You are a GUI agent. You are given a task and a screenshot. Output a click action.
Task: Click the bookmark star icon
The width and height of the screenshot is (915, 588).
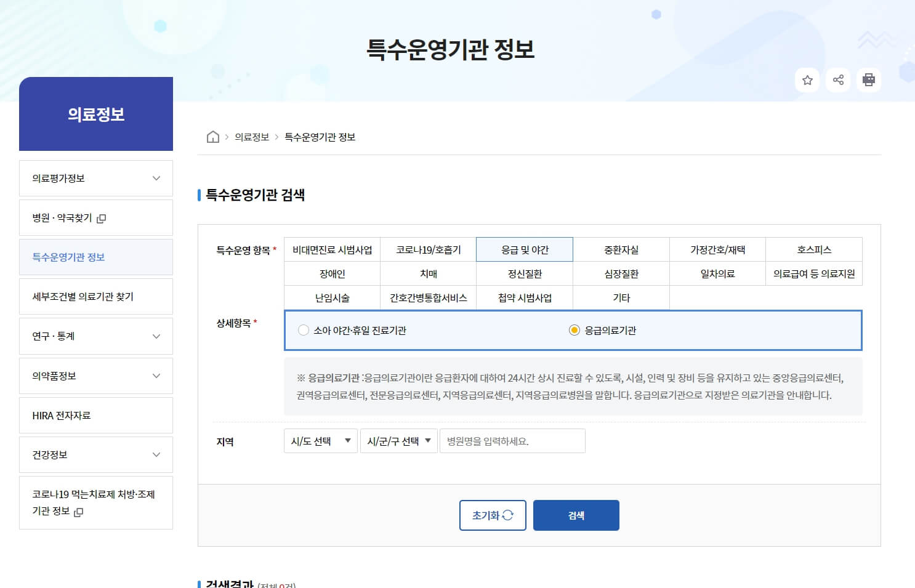807,80
